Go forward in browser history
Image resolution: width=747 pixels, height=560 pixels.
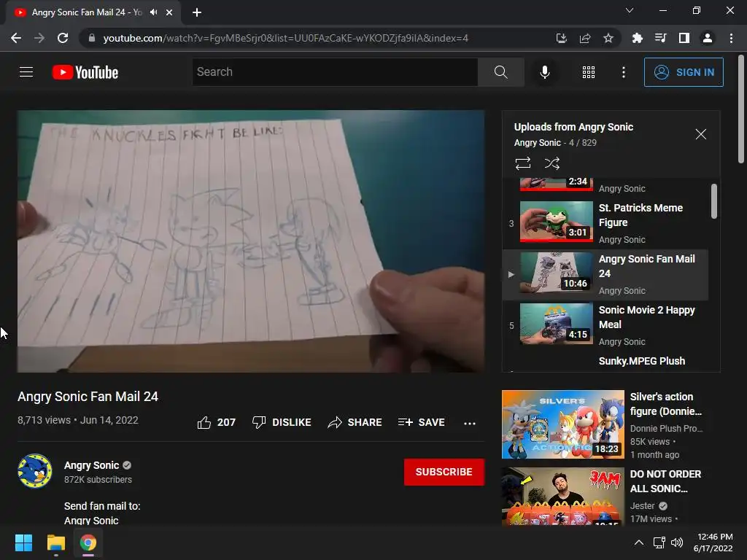39,38
